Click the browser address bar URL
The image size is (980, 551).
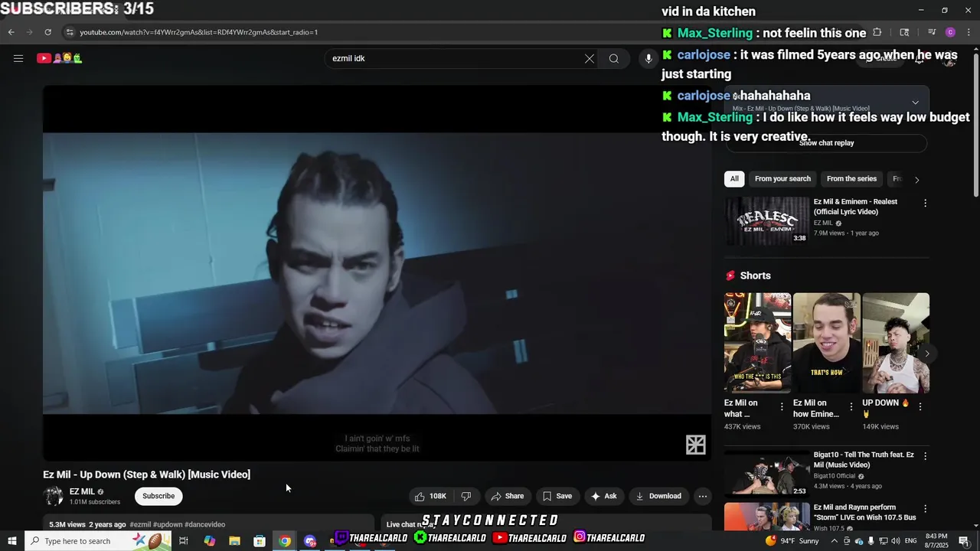[199, 32]
